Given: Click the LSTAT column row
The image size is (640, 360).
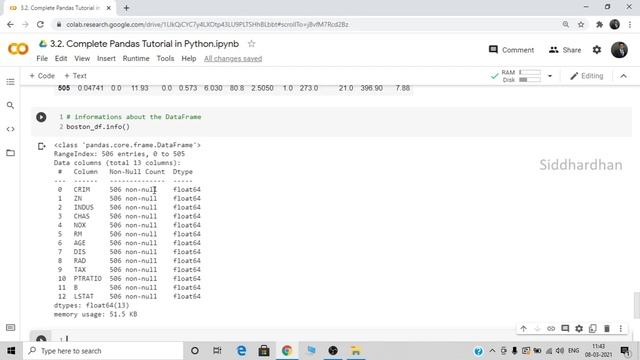Looking at the screenshot, I should 129,296.
